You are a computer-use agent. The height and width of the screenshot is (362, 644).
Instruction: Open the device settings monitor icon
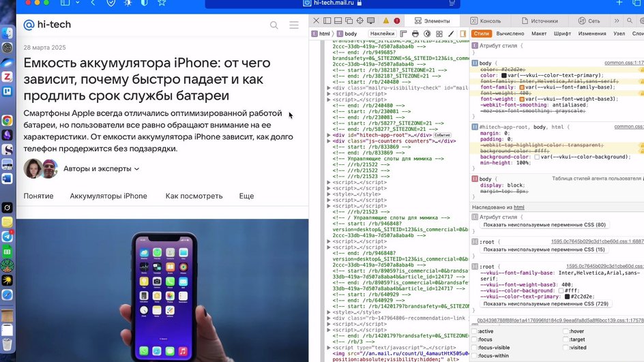tap(371, 20)
